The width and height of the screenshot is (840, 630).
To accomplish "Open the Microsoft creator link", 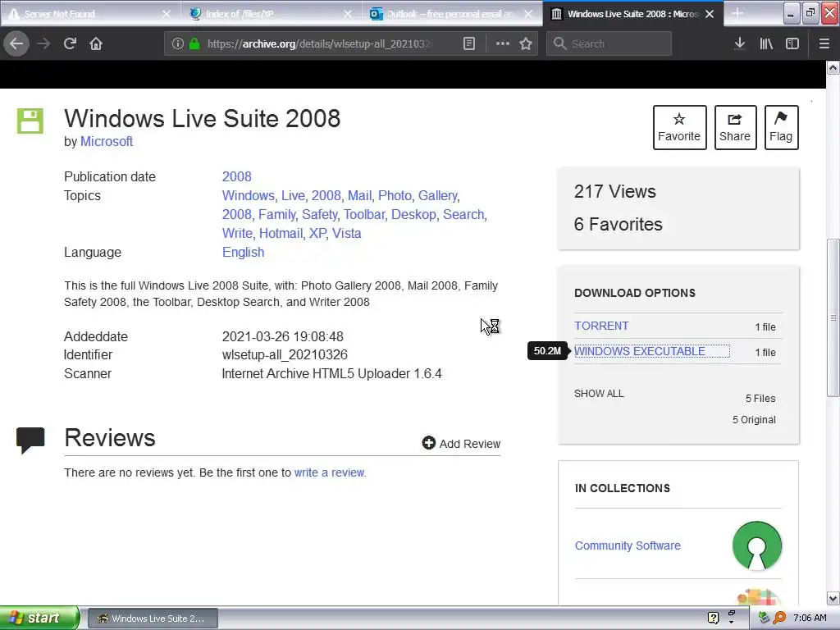I will click(x=106, y=141).
